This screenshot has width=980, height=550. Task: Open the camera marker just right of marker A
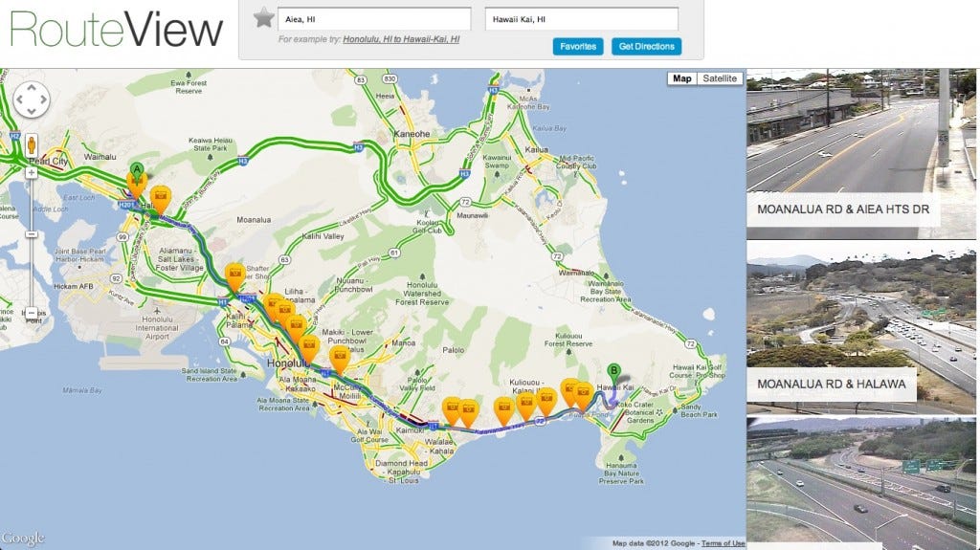coord(161,199)
